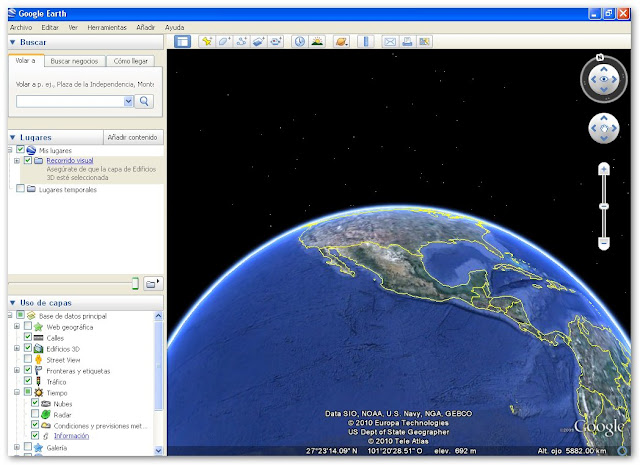Open the Recorrido visual link

point(70,160)
